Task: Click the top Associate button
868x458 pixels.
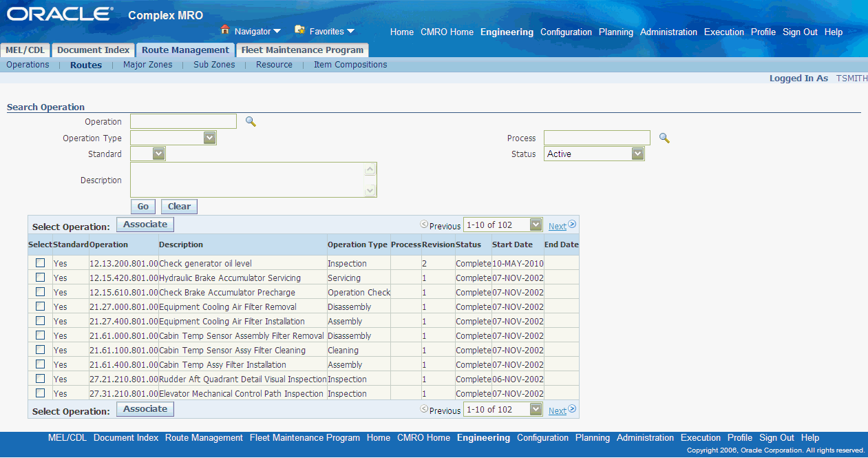Action: pyautogui.click(x=145, y=225)
